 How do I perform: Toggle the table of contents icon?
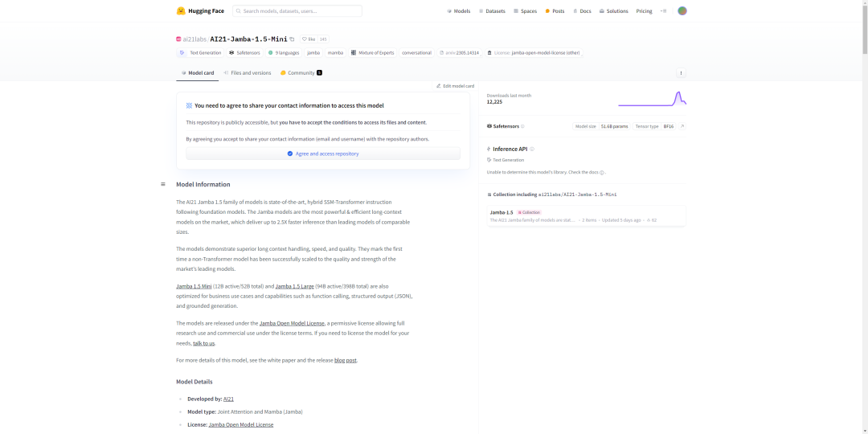coord(163,184)
